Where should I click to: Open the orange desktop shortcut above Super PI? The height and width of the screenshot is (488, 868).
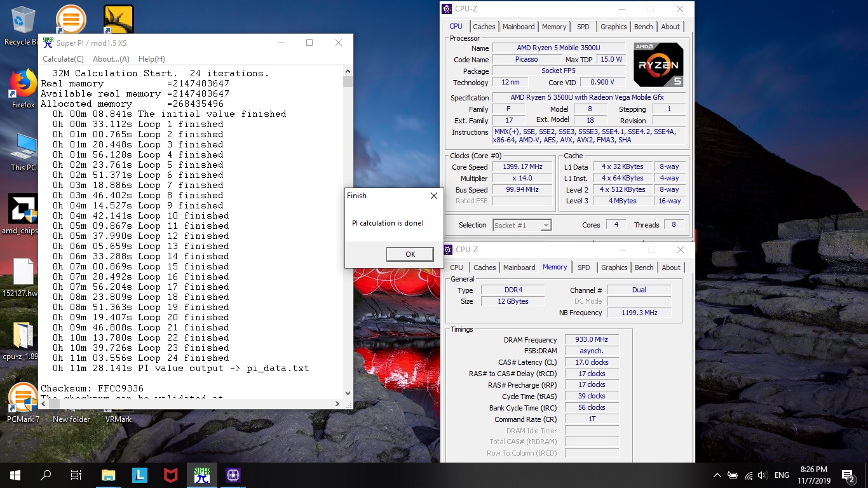coord(71,19)
